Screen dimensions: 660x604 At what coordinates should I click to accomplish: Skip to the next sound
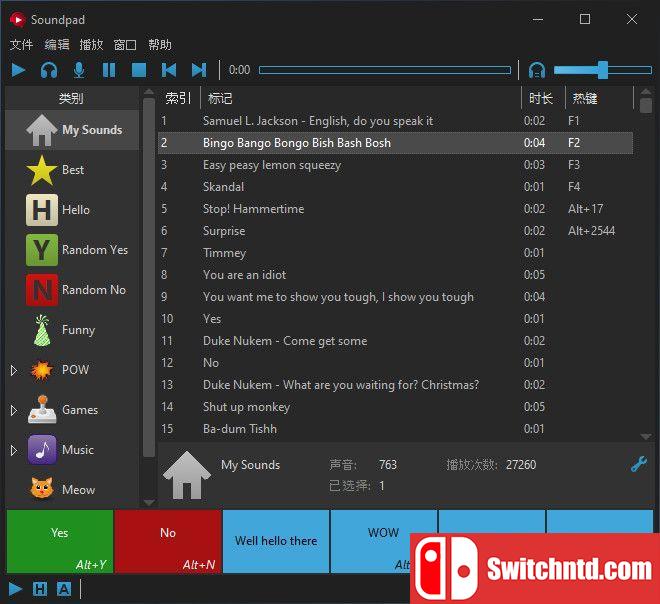199,70
